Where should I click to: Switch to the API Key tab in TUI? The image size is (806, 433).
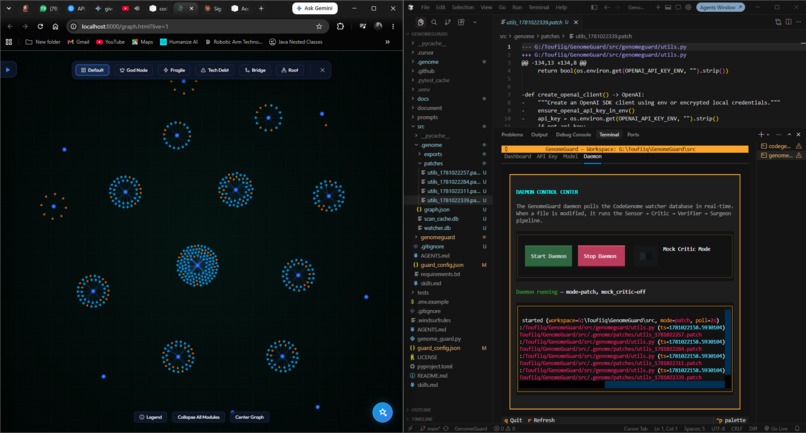tap(546, 156)
